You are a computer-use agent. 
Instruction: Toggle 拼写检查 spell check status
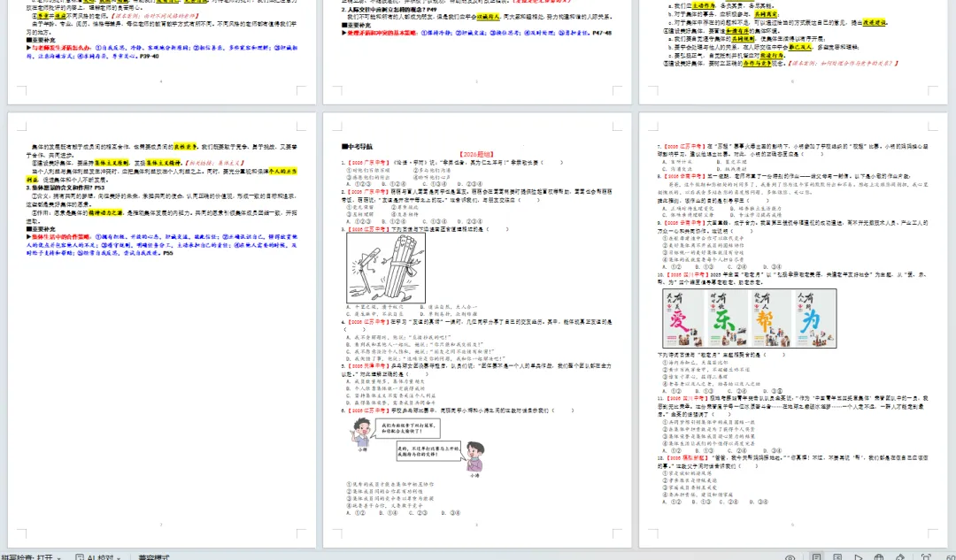click(x=27, y=557)
